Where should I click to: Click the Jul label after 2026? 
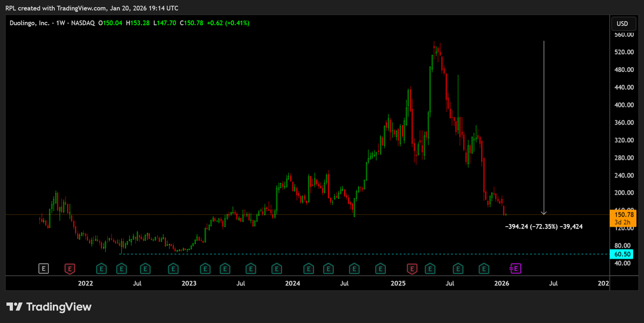[553, 283]
